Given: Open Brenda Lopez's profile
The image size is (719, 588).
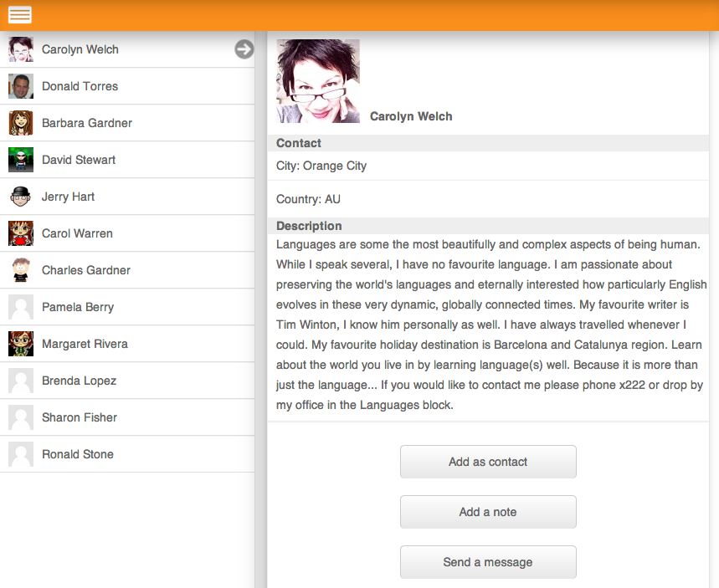Looking at the screenshot, I should pyautogui.click(x=127, y=381).
